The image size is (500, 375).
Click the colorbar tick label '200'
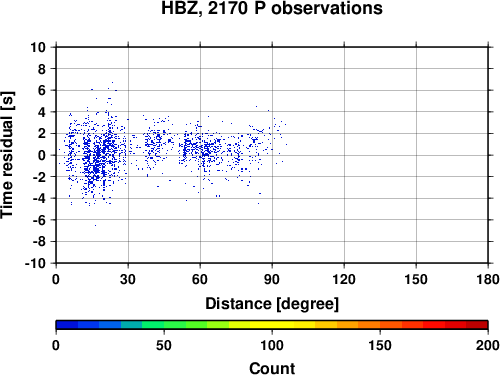click(488, 345)
